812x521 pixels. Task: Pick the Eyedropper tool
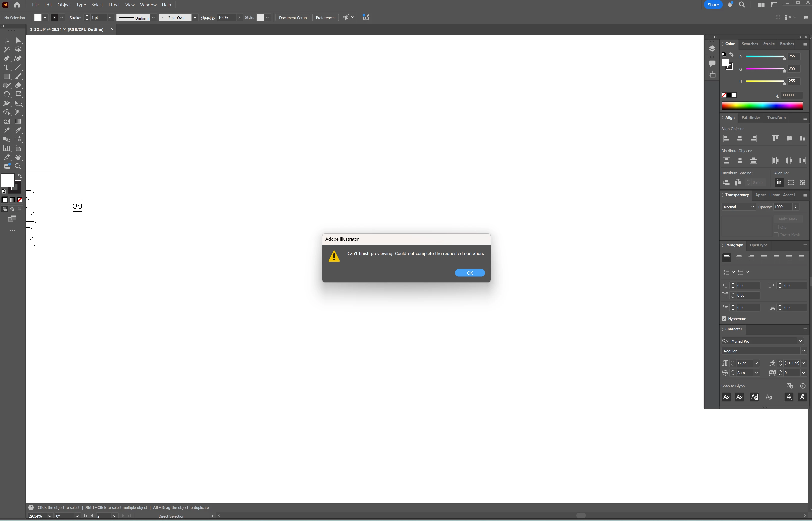pyautogui.click(x=18, y=131)
